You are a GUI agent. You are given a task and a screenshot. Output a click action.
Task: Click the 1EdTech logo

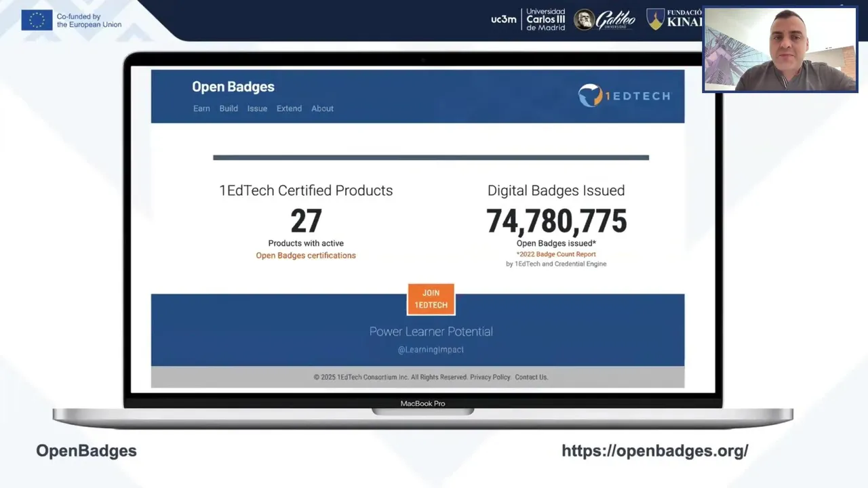(624, 96)
